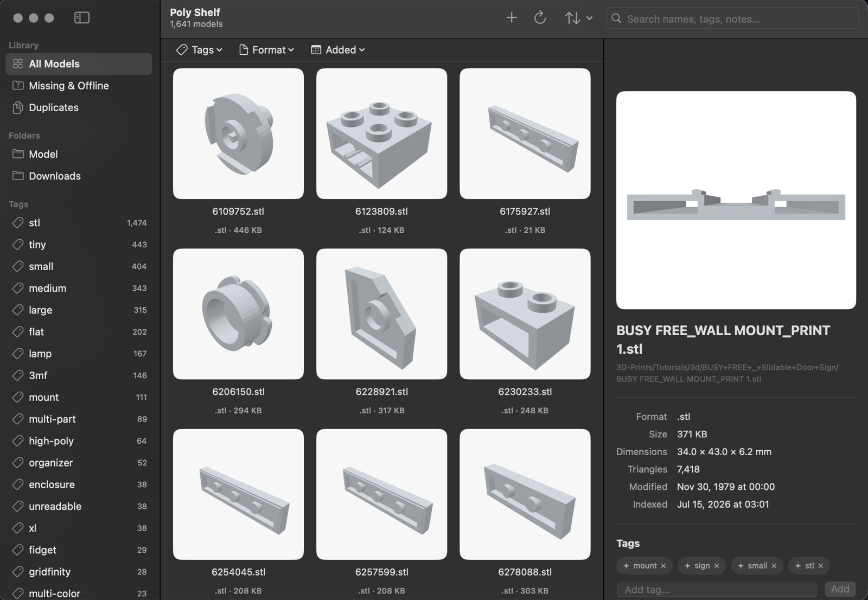Click the Dimensions value 34.0 × 43.0 × 6.2 mm
This screenshot has width=868, height=600.
point(724,452)
